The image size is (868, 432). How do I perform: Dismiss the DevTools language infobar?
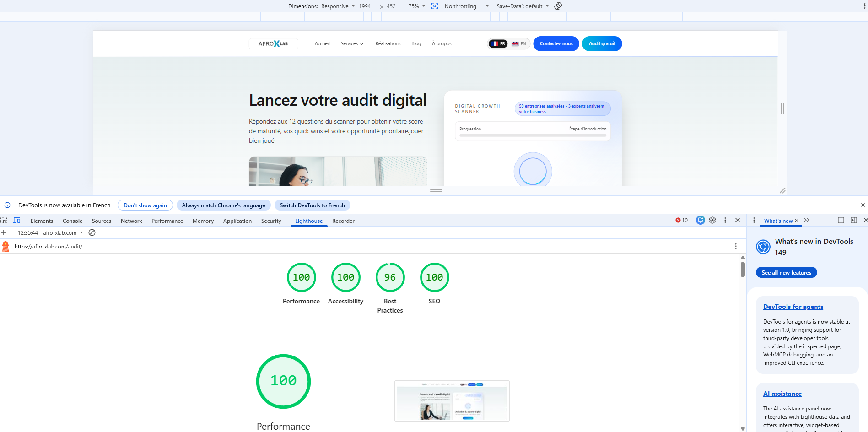click(x=863, y=205)
